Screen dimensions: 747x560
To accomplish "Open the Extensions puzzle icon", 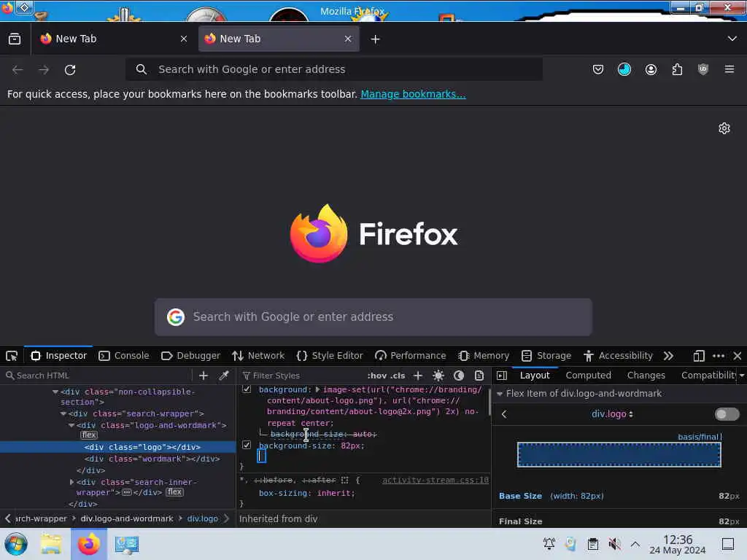I will click(677, 69).
